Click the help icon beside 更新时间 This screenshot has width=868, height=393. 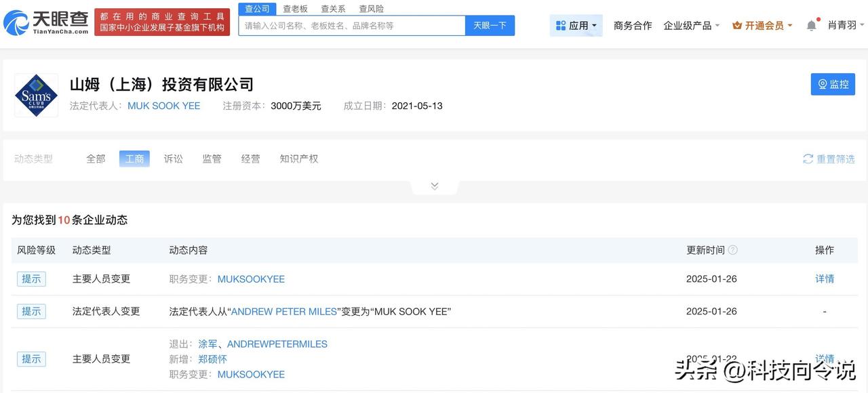(x=732, y=250)
